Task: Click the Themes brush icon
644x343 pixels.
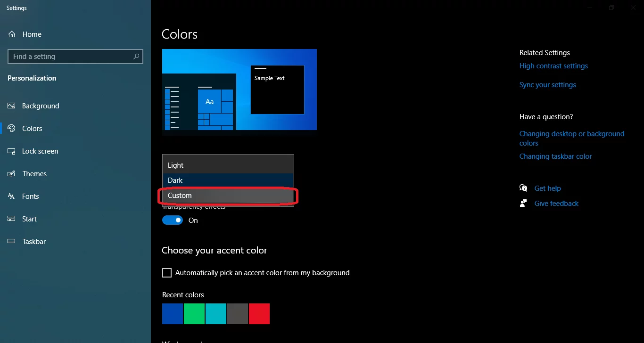Action: click(12, 174)
